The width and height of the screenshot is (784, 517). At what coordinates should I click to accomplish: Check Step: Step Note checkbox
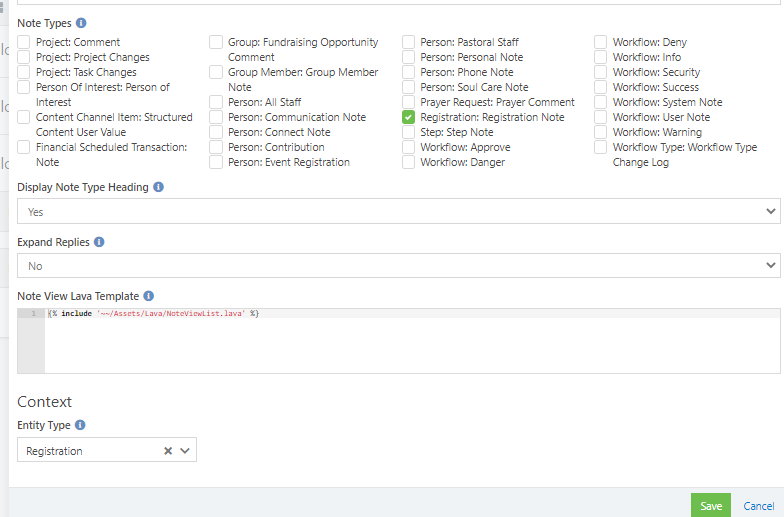[x=408, y=132]
